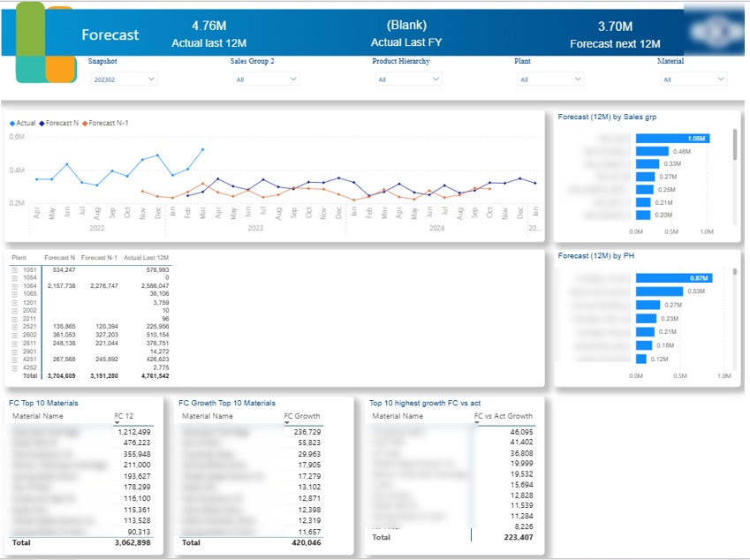The height and width of the screenshot is (560, 750).
Task: Open the Sales Group 2 filter dropdown
Action: pos(268,78)
